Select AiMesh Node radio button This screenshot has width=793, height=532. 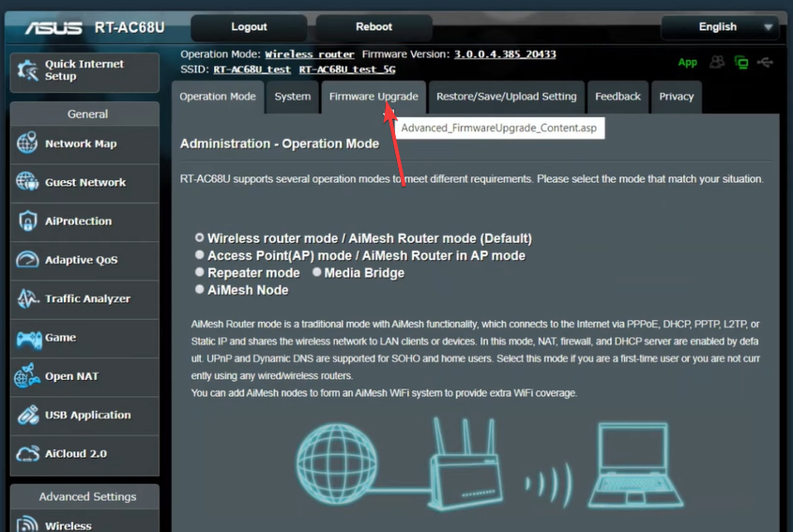pyautogui.click(x=200, y=289)
